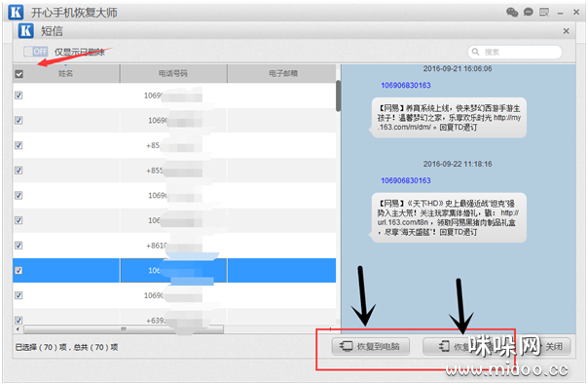Uncheck the first +85 row checkbox

(x=18, y=145)
